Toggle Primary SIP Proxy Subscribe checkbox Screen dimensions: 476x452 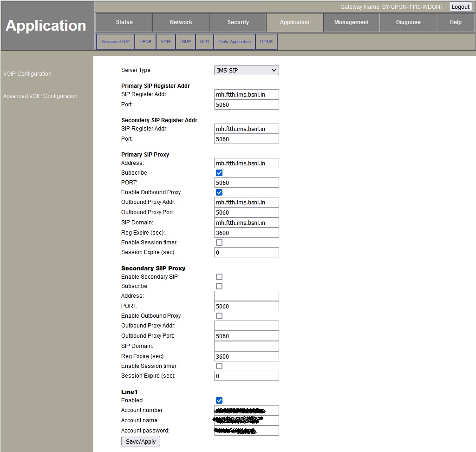click(219, 173)
